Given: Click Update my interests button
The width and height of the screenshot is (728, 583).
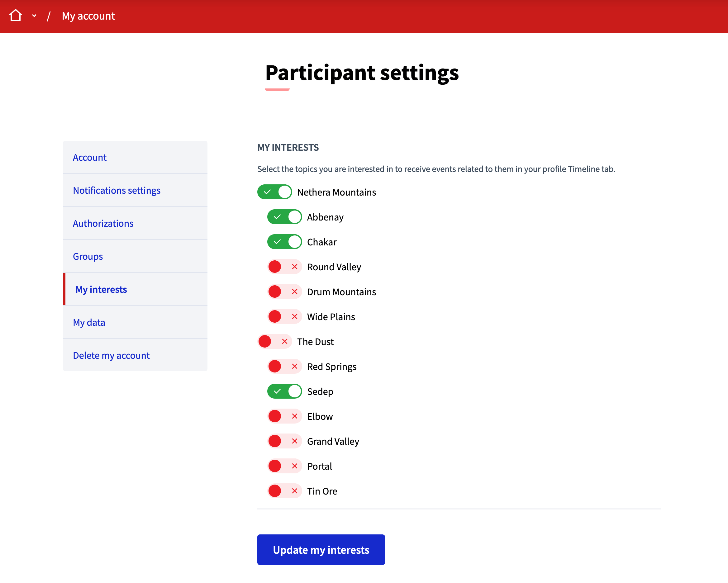Looking at the screenshot, I should [321, 550].
